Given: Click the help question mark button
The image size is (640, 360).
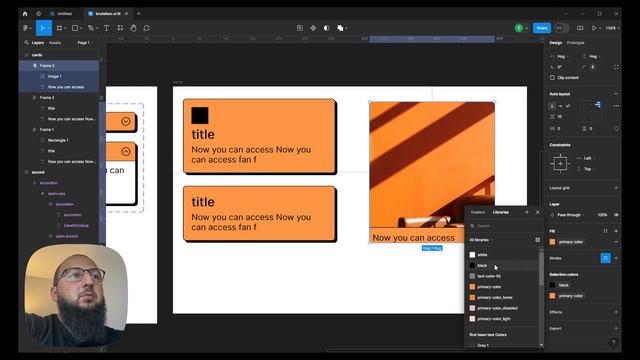Looking at the screenshot, I should point(613,342).
